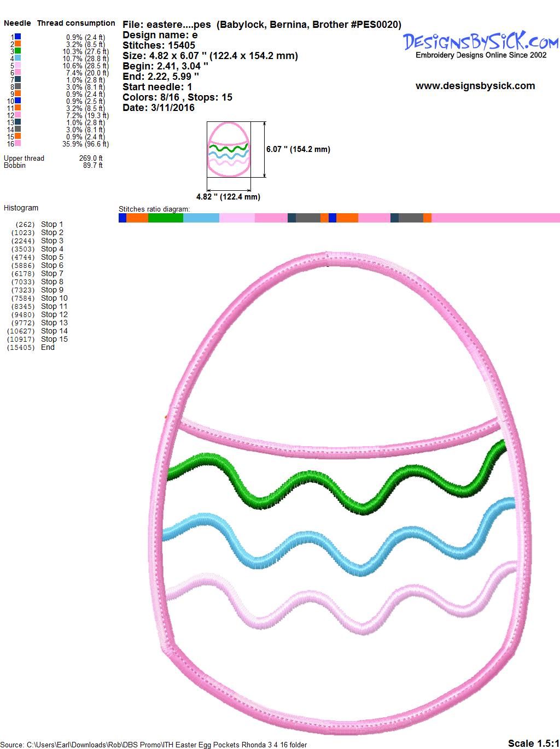Click the blue wavy line on the egg
This screenshot has width=560, height=749.
coord(295,547)
